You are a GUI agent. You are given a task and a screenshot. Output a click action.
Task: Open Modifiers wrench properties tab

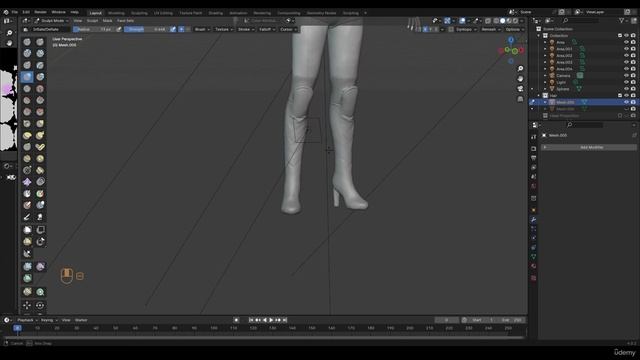pos(533,220)
